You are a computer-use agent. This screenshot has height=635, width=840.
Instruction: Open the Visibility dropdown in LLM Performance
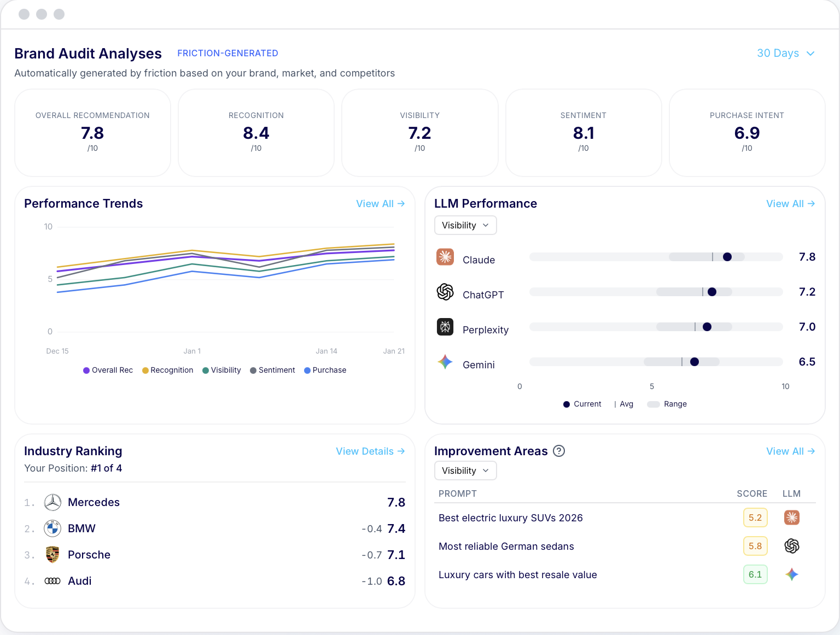click(465, 225)
